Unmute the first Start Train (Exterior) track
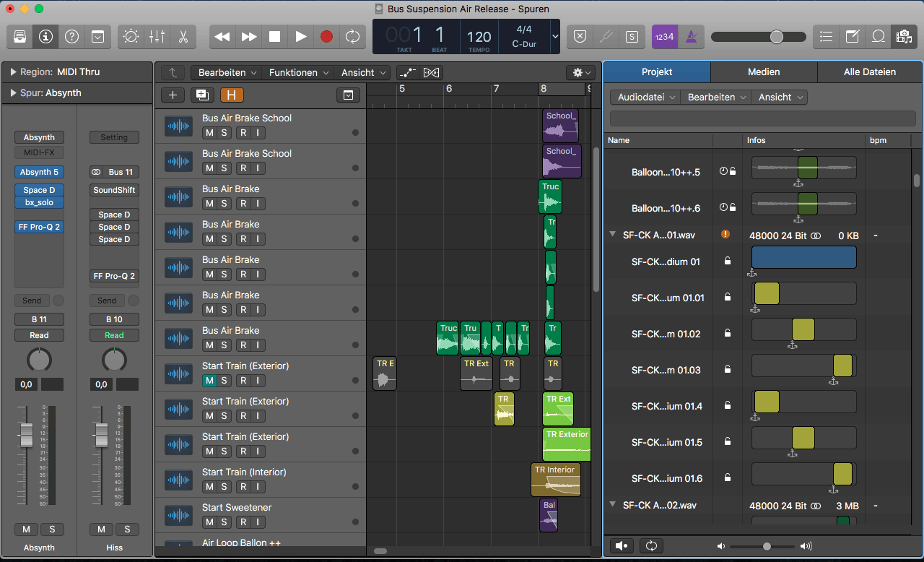This screenshot has height=562, width=924. pos(209,381)
